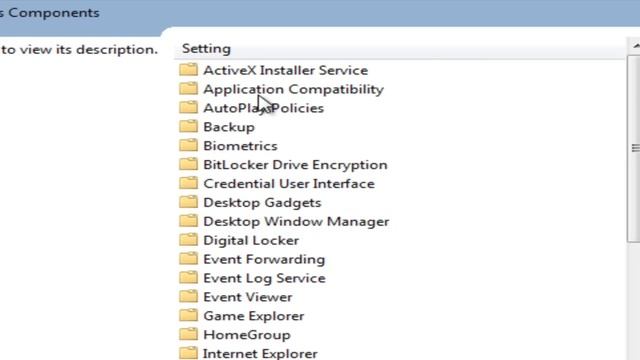The width and height of the screenshot is (640, 360).
Task: Select the HomeGroup folder icon
Action: 188,334
